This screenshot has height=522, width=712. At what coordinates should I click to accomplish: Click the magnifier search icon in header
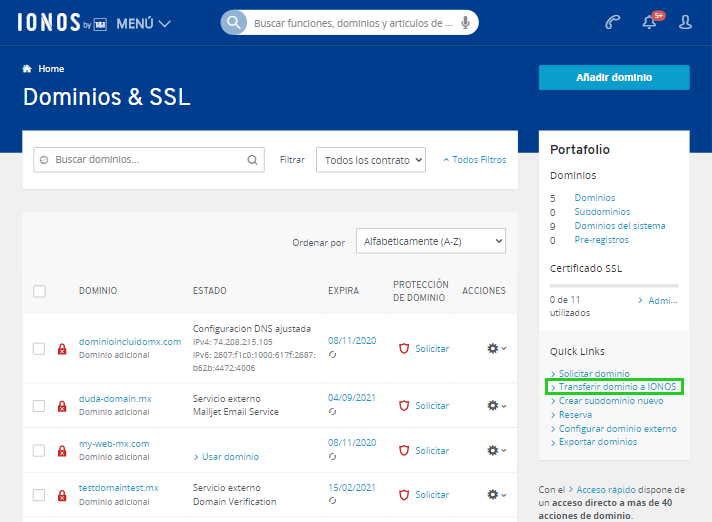click(x=234, y=22)
